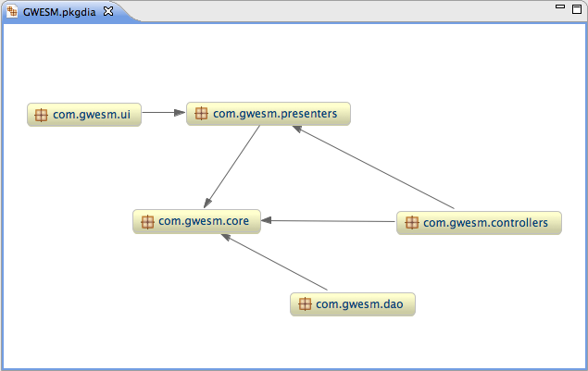Select the com.gwesm.dao label text

coord(359,304)
